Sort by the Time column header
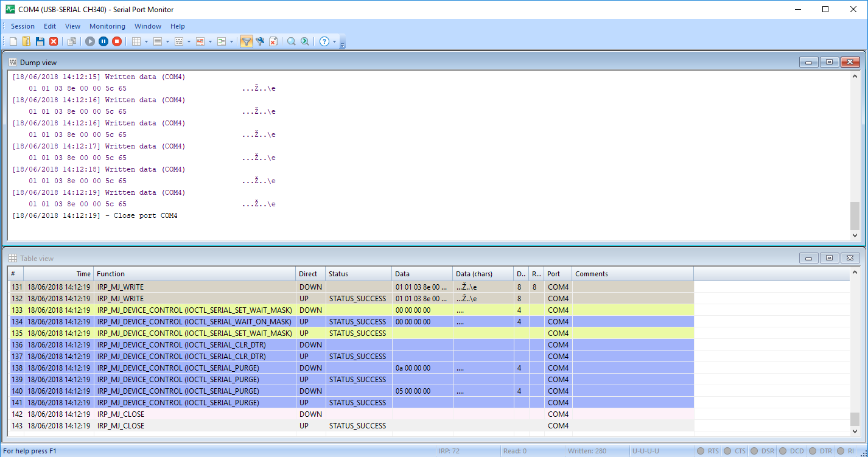Image resolution: width=868 pixels, height=457 pixels. pos(58,274)
